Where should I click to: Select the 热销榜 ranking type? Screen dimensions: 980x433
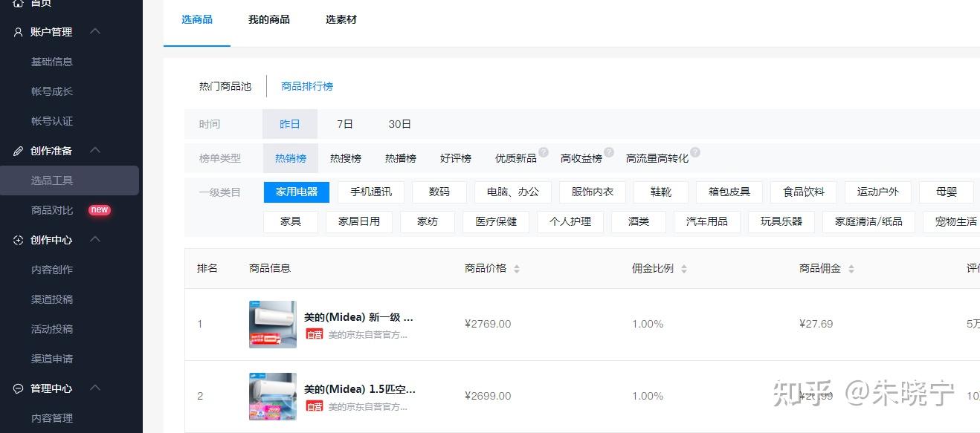click(x=291, y=158)
